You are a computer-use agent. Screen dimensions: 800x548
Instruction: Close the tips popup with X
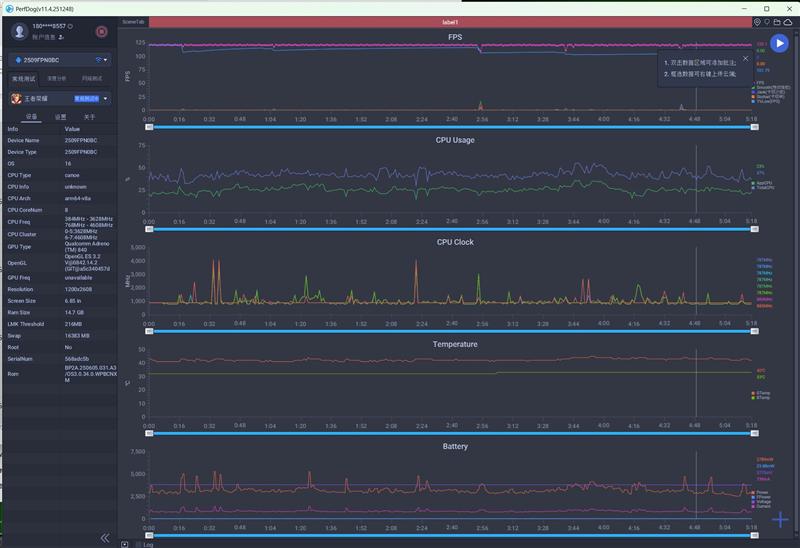(745, 58)
